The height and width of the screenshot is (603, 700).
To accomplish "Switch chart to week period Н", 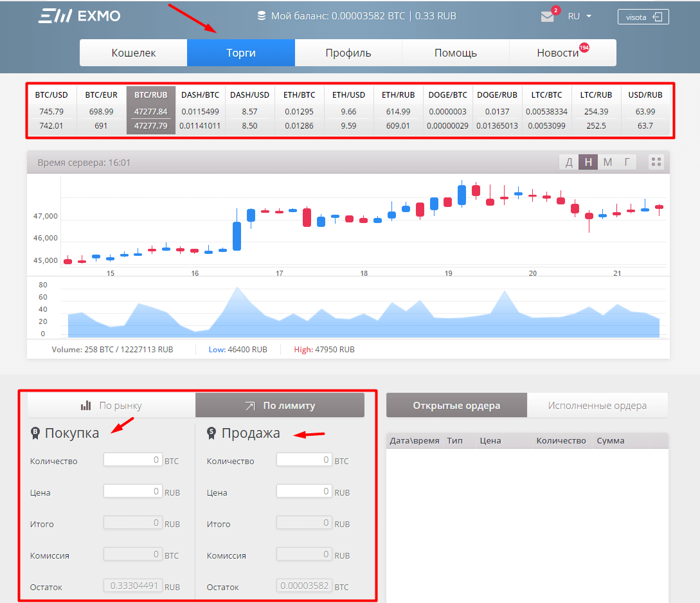I will coord(588,162).
